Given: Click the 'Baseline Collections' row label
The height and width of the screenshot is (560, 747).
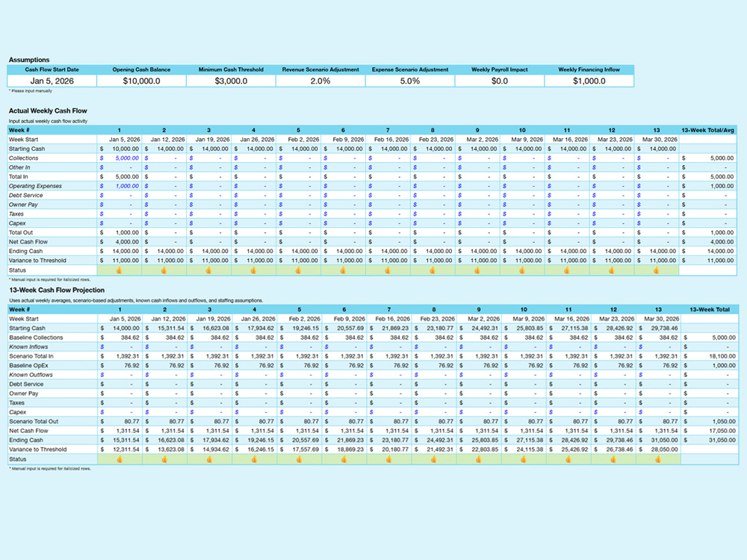Looking at the screenshot, I should [36, 337].
